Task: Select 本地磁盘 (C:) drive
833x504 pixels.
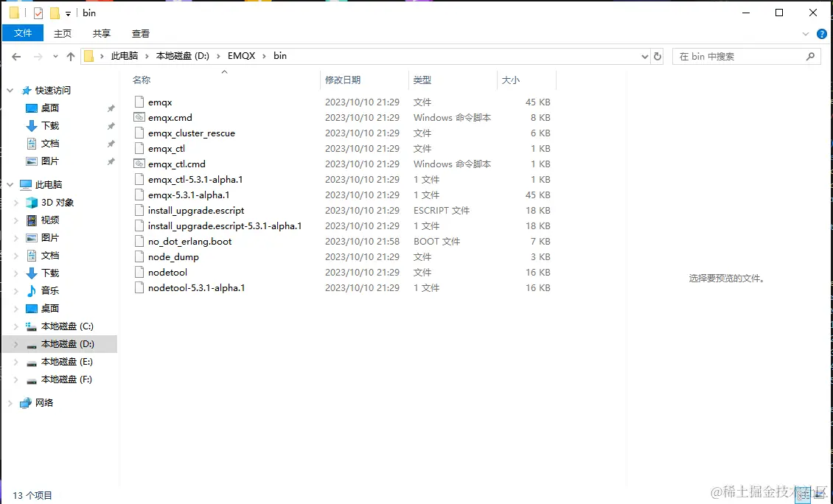Action: point(67,326)
